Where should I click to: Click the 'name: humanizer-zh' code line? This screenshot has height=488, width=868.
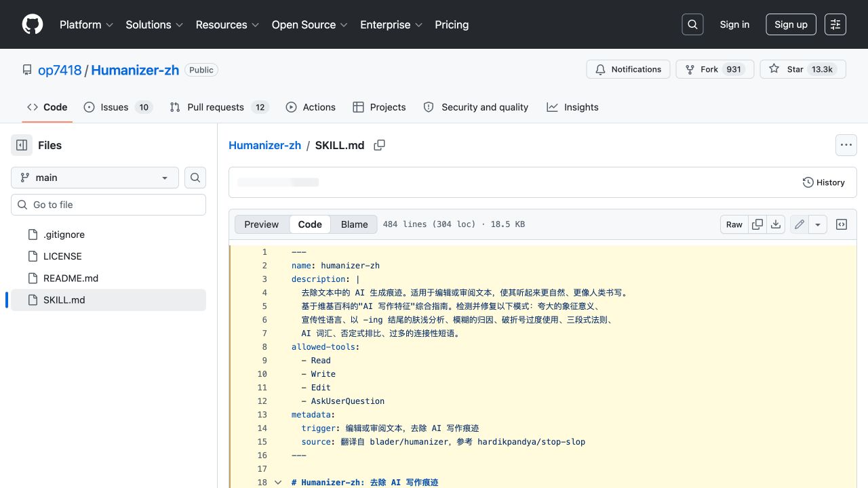click(x=336, y=266)
